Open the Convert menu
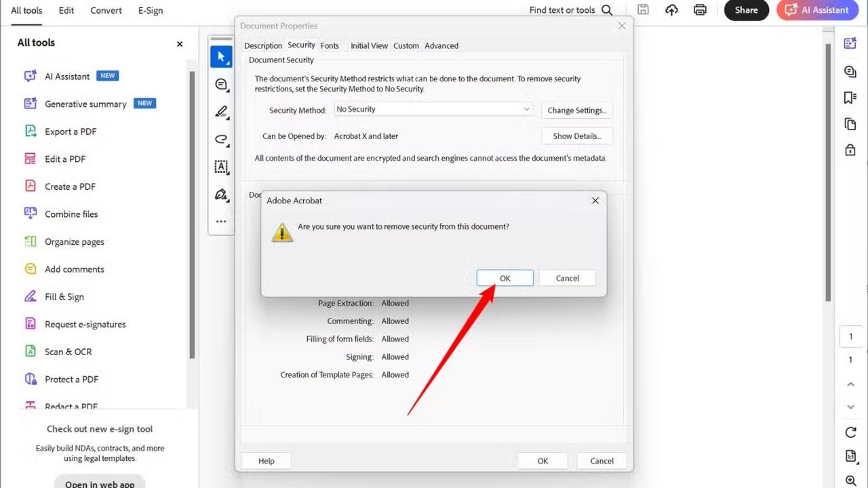The image size is (868, 488). [106, 10]
